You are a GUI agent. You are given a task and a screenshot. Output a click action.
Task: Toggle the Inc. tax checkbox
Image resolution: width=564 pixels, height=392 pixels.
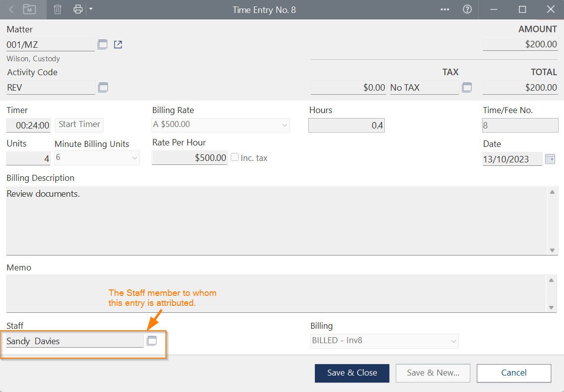(235, 157)
